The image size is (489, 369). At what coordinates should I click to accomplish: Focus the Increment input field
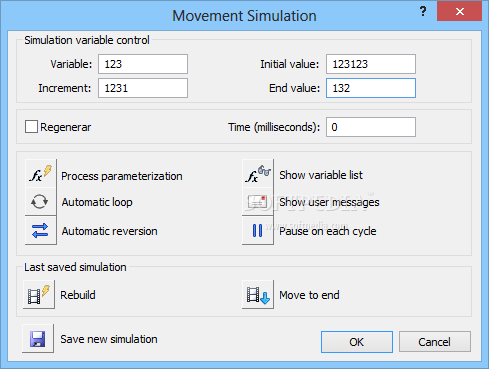(x=143, y=88)
